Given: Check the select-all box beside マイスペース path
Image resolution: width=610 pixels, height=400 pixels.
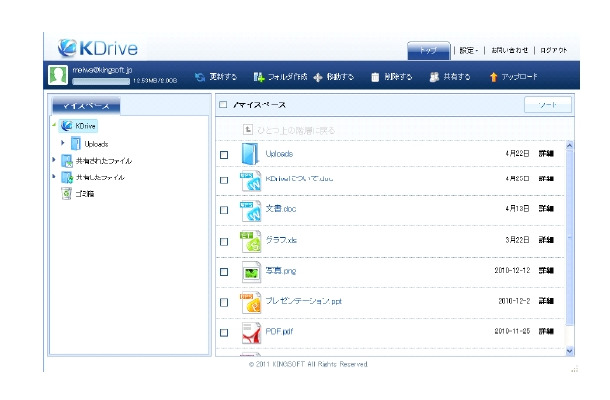Looking at the screenshot, I should coord(223,104).
